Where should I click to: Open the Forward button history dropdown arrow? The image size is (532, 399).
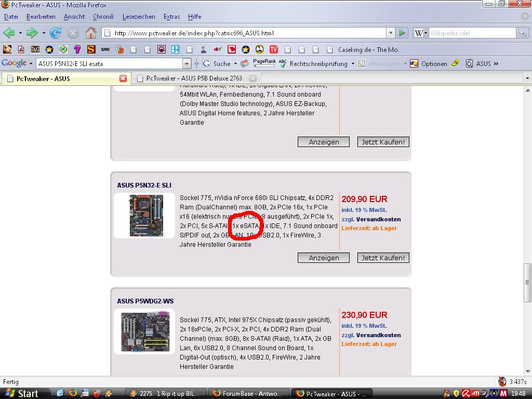click(44, 33)
